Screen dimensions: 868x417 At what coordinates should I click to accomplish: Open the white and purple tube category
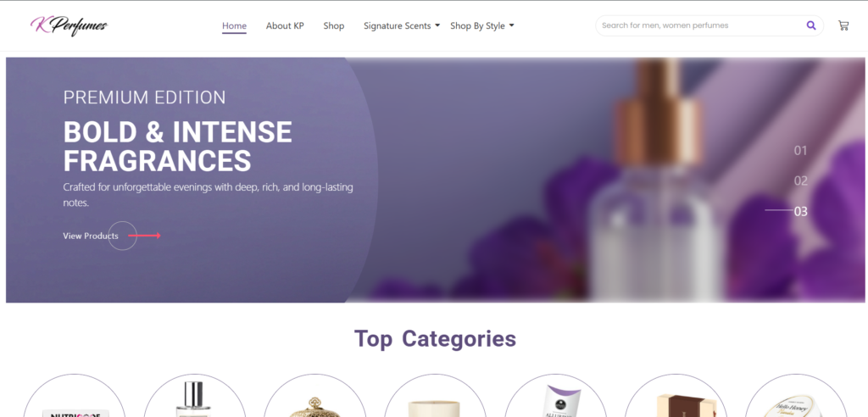(555, 396)
